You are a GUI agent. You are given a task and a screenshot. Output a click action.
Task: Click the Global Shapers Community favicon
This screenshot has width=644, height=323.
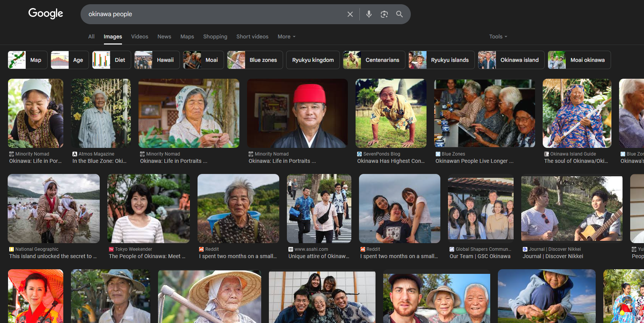pos(452,249)
